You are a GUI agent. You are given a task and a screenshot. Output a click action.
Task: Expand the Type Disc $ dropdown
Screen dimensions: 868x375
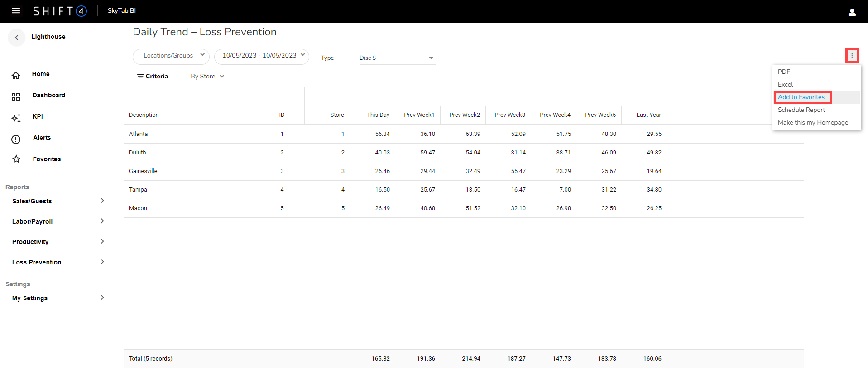(x=397, y=58)
